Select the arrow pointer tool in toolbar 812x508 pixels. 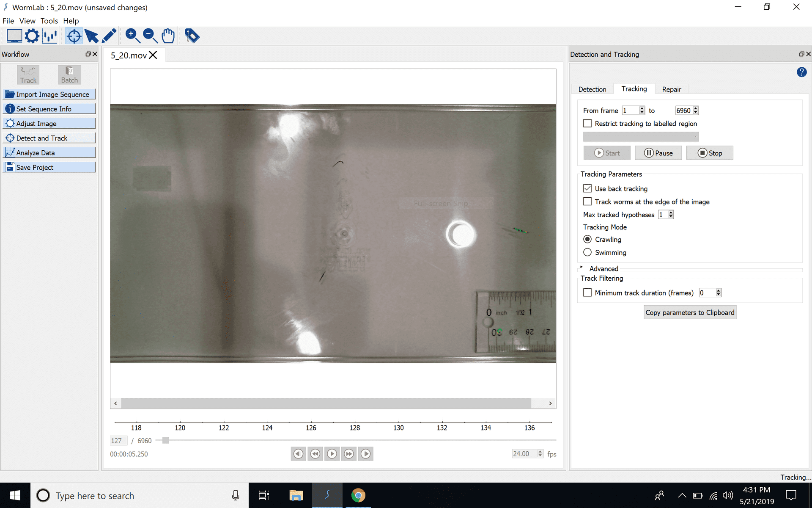(91, 36)
